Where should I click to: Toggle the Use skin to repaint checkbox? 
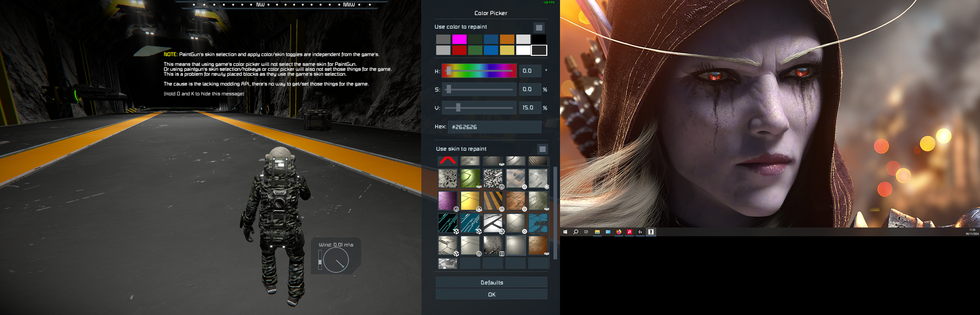542,149
